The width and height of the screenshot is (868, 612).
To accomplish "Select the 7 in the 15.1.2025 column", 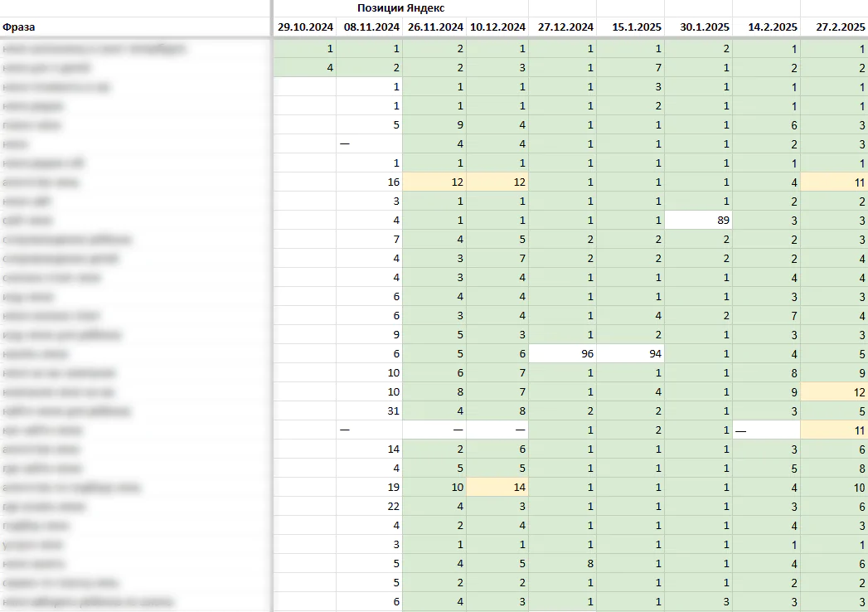I will pyautogui.click(x=631, y=67).
